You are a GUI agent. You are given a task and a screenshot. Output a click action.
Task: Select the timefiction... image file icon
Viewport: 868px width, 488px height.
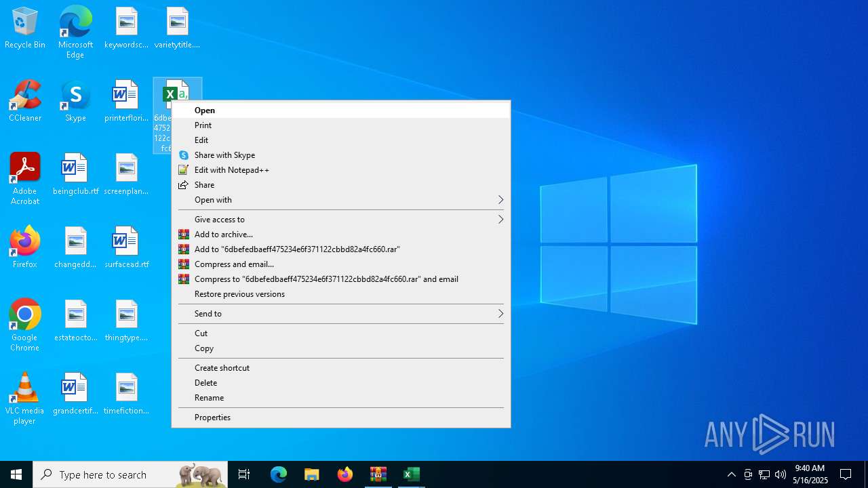pyautogui.click(x=126, y=394)
